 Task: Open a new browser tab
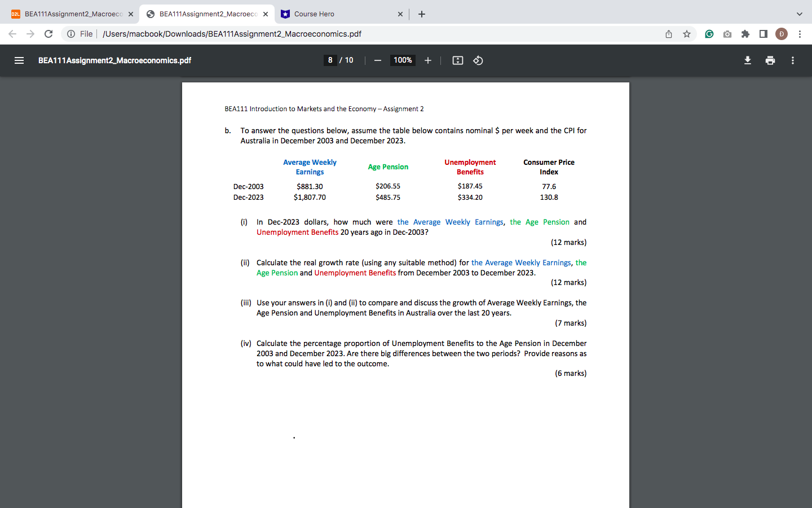pos(421,14)
